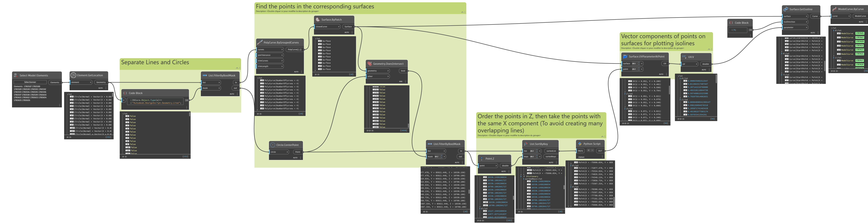Viewport: 868px width, 224px height.
Task: Open the three-dot menu of Surface.GetIsoline node
Action: tap(818, 33)
